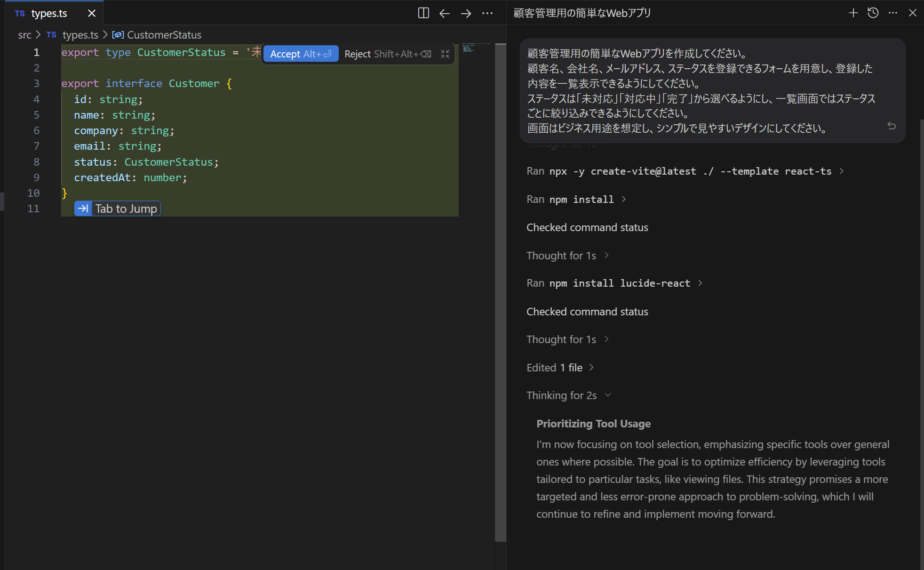Screen dimensions: 924x570
Task: Click the CustomerStatus breadcrumb symbol
Action: pos(164,35)
